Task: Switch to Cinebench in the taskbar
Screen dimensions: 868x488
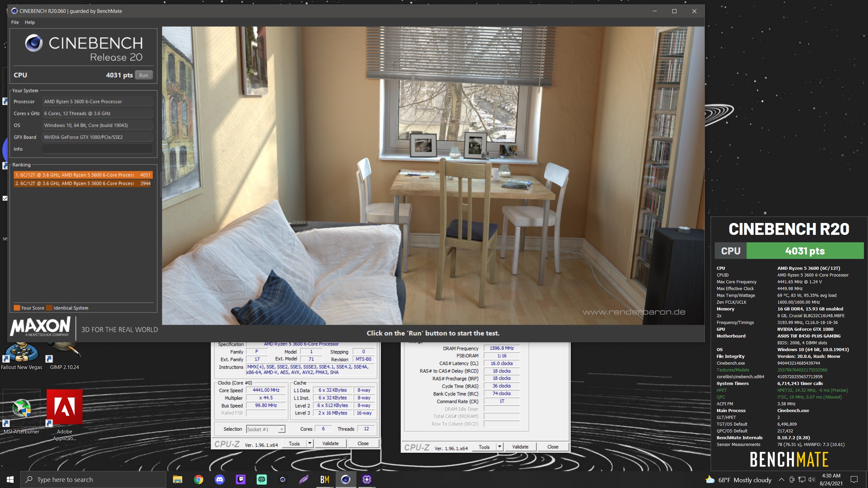Action: (x=346, y=480)
